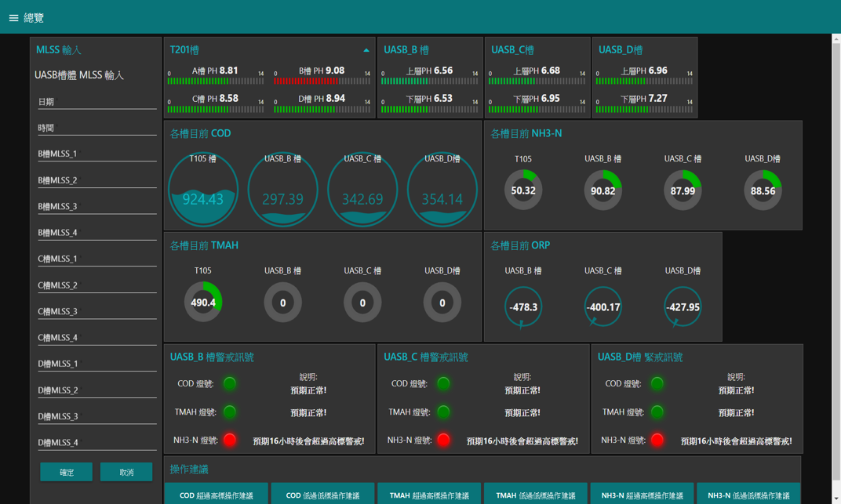Focus the B槽MLSS_2 input field

[x=97, y=180]
